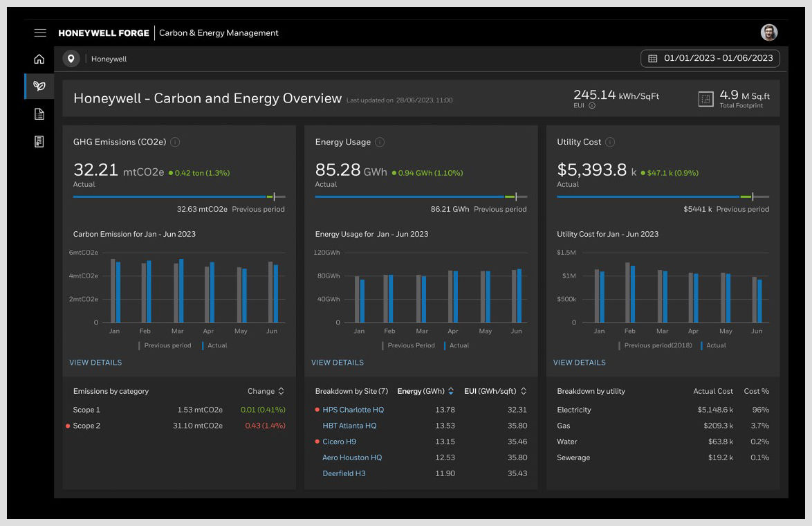
Task: Click the Total Footprint square icon
Action: pos(706,99)
